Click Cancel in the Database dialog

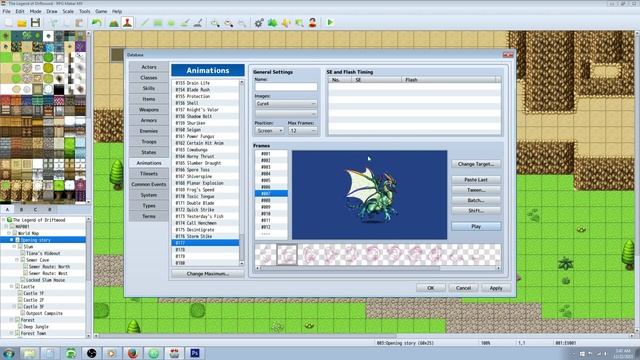pos(463,288)
